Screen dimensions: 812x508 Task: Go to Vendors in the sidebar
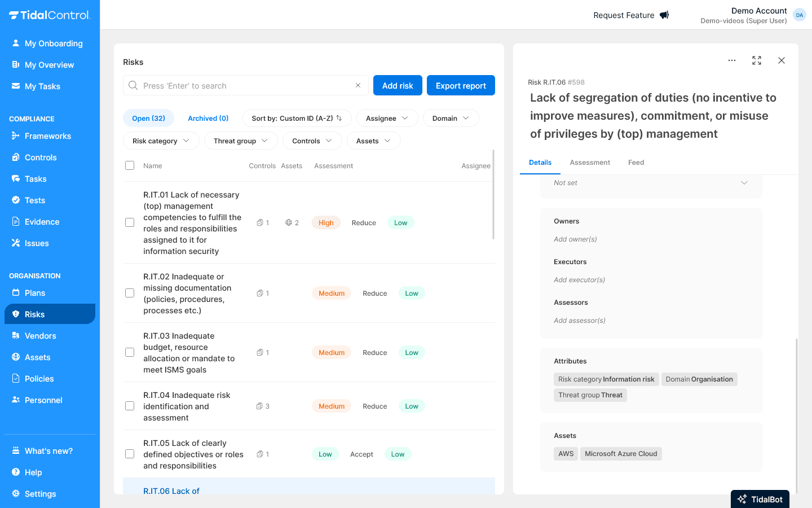click(x=40, y=336)
